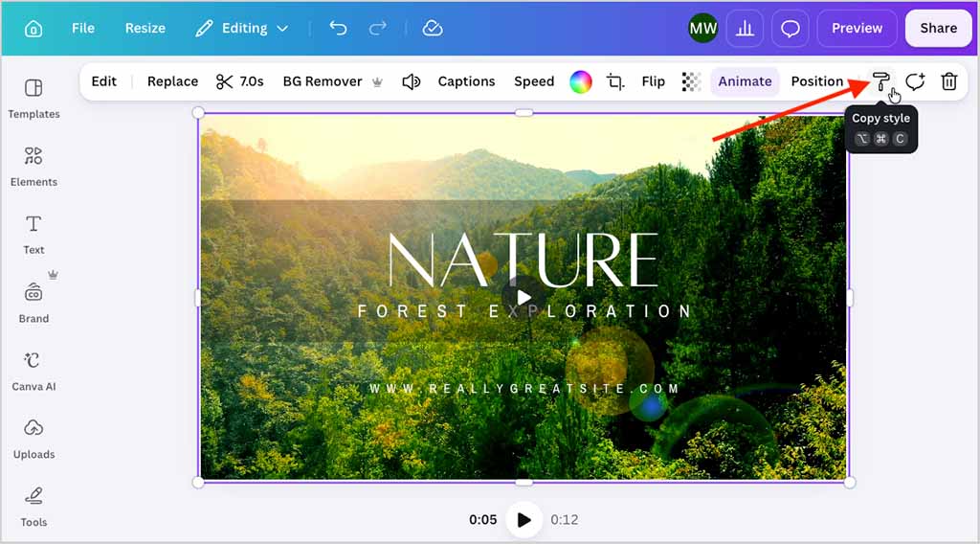
Task: Click the Copy style paint roller
Action: tap(880, 81)
